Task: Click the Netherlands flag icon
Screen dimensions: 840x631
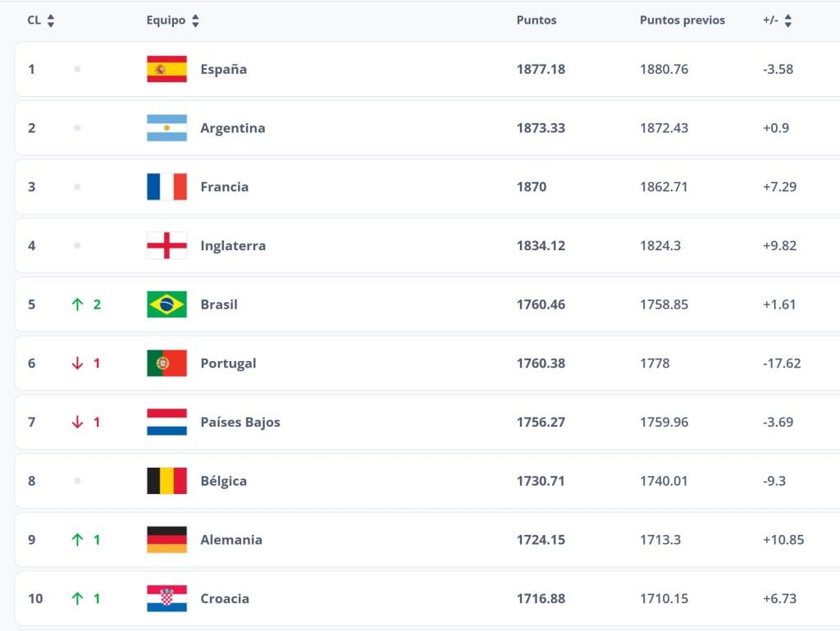Action: click(x=167, y=422)
